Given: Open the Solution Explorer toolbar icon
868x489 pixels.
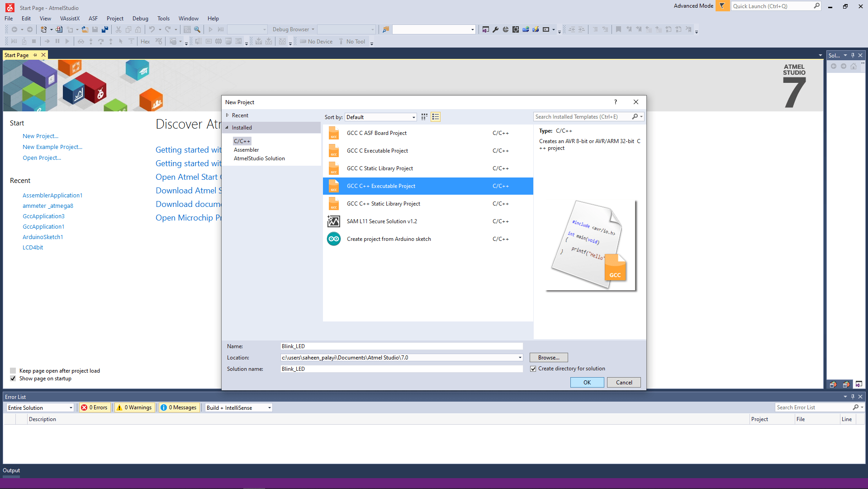Looking at the screenshot, I should pos(485,29).
